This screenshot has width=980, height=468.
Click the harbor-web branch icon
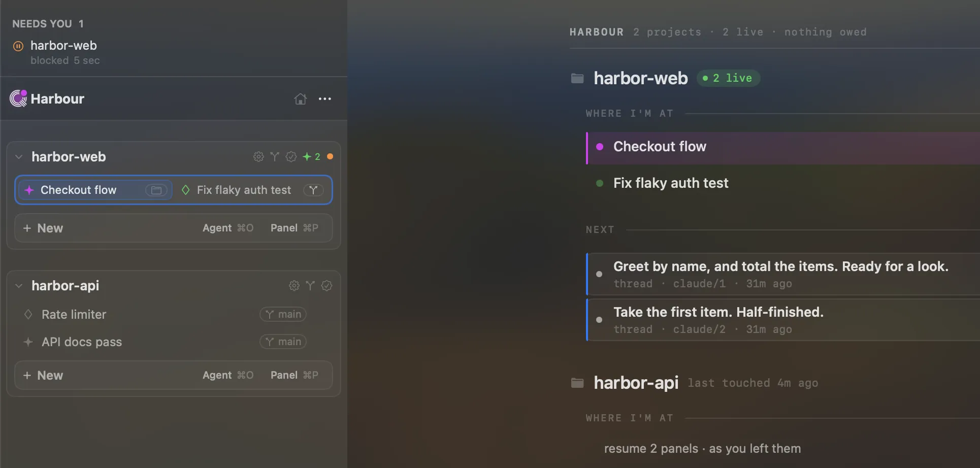pyautogui.click(x=275, y=157)
